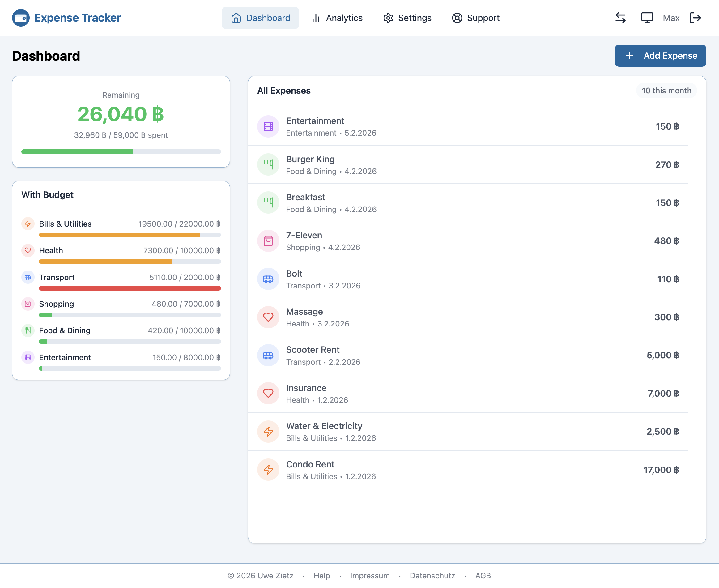Open the Datenschutz footer link
Screen dimensions: 719x588
coord(432,576)
